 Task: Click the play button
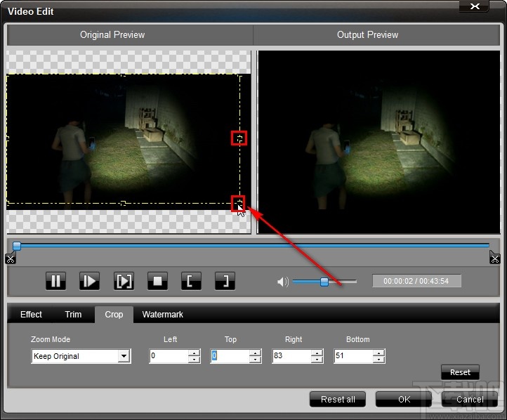click(90, 281)
